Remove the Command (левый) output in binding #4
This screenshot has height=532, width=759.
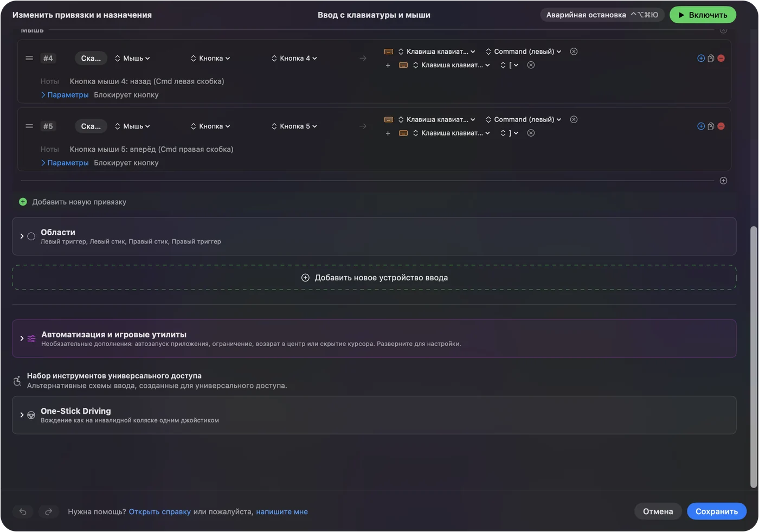coord(574,52)
